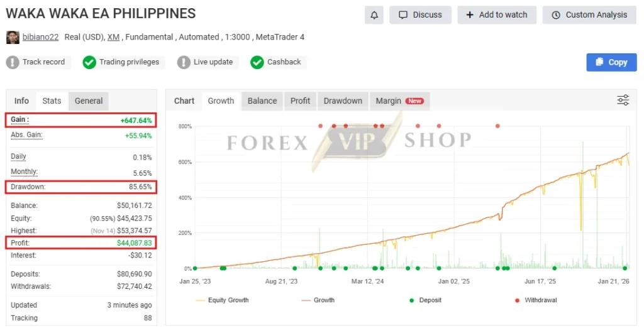
Task: Click the Tracking count 88
Action: click(x=148, y=318)
